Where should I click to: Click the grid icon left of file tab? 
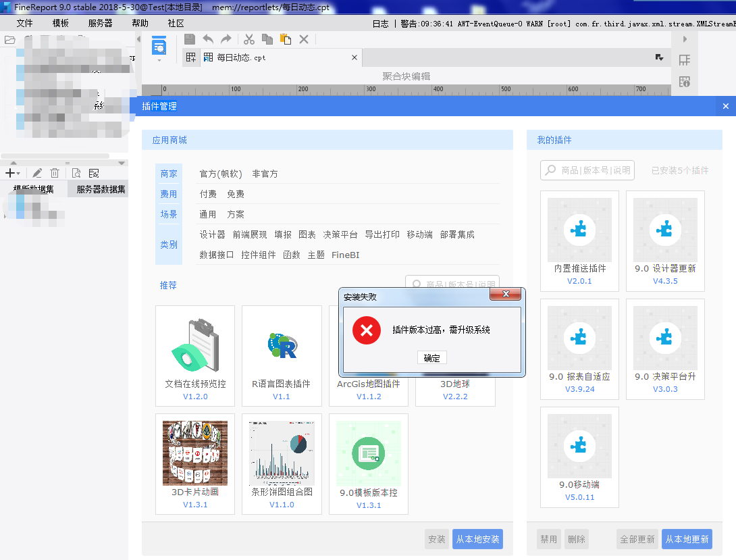click(191, 57)
